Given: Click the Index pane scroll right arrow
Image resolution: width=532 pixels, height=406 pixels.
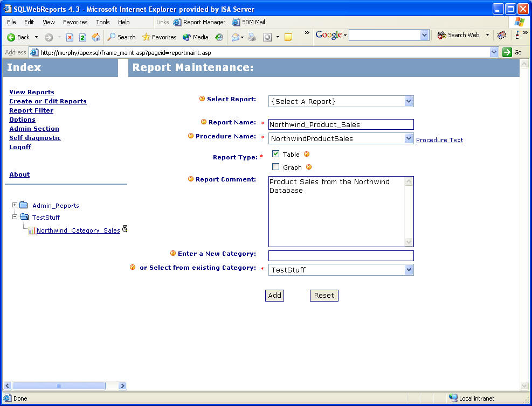Looking at the screenshot, I should (x=122, y=386).
